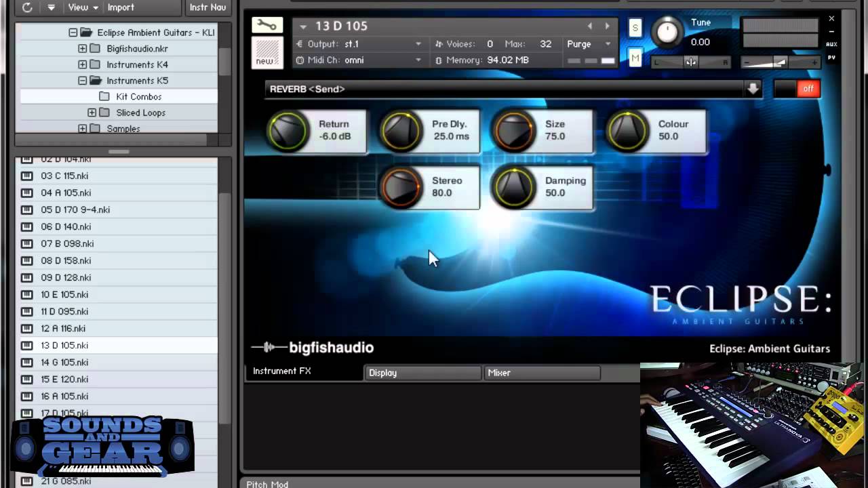Viewport: 868px width, 488px height.
Task: Go to next instrument with right arrow
Action: [x=607, y=26]
